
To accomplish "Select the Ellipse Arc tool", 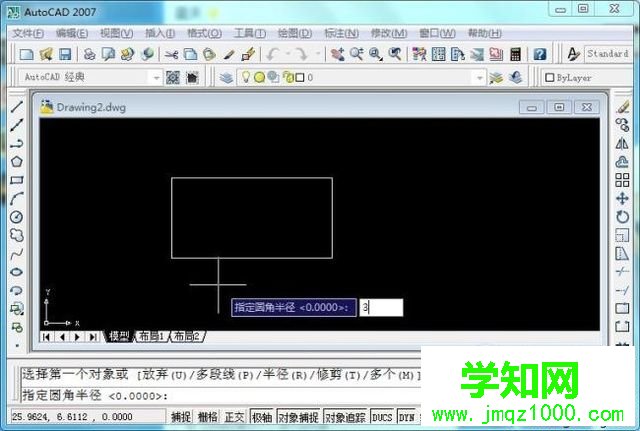I will click(16, 291).
